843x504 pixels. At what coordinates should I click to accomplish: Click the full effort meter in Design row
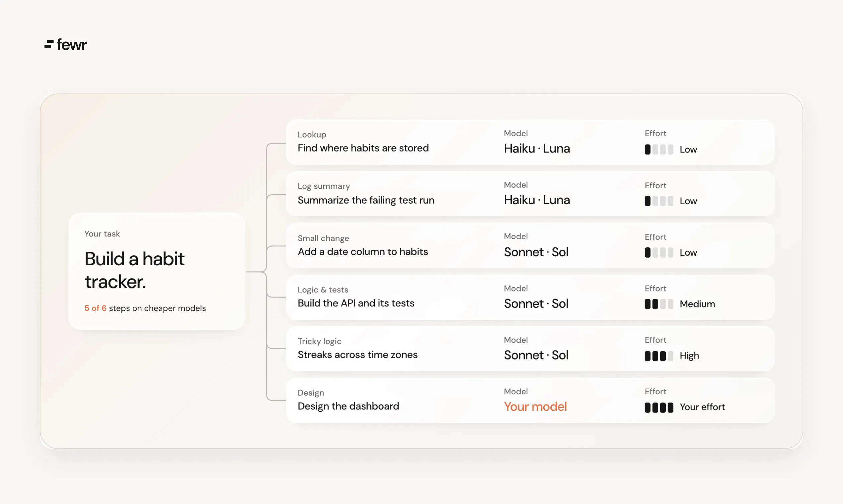pyautogui.click(x=659, y=408)
